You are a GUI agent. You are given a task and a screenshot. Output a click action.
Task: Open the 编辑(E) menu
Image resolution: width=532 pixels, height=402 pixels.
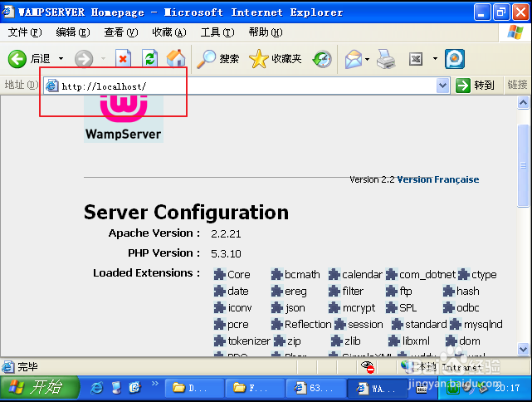pos(73,32)
